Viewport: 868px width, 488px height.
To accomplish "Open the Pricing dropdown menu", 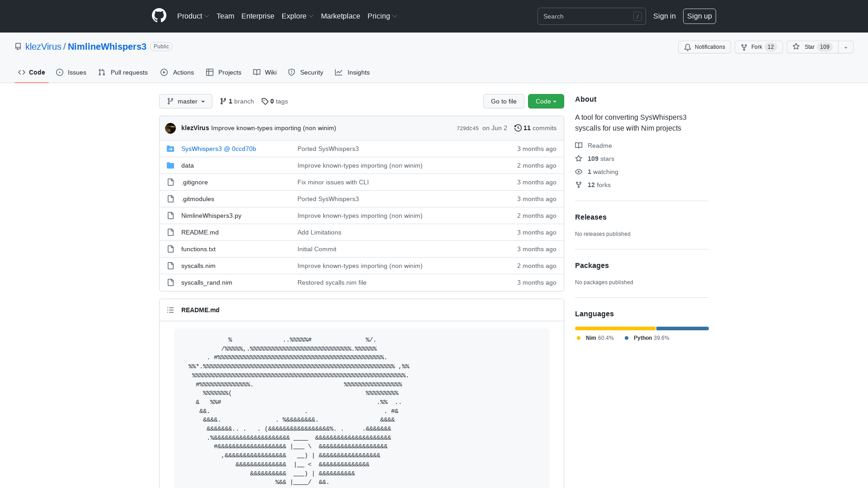I will pyautogui.click(x=382, y=16).
